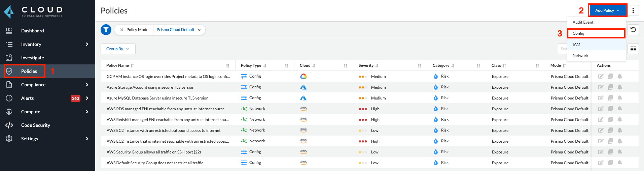Image resolution: width=644 pixels, height=171 pixels.
Task: Click the three-dot more options icon
Action: (x=633, y=10)
